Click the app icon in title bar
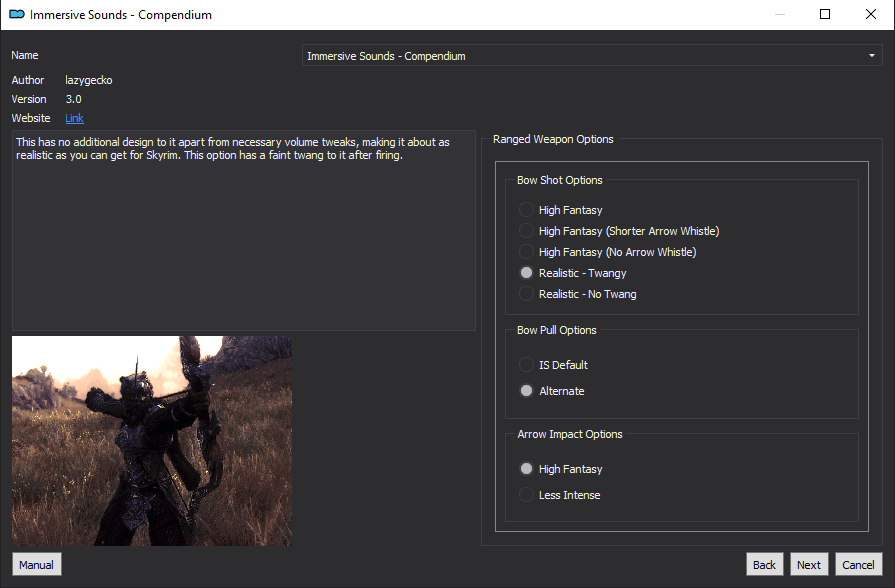895x588 pixels. click(17, 14)
